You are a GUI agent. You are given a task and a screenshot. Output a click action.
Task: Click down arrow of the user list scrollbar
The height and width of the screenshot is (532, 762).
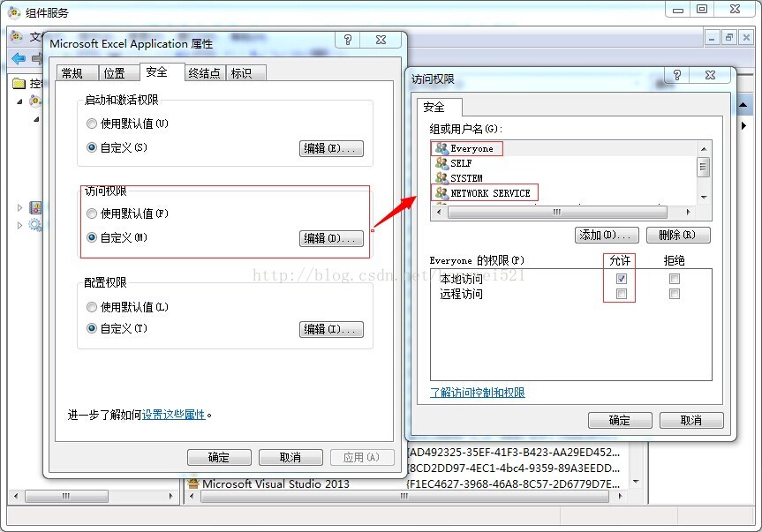703,198
